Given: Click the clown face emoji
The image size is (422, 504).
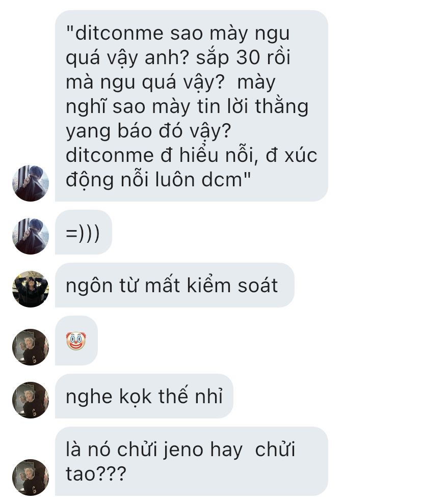Looking at the screenshot, I should [76, 341].
